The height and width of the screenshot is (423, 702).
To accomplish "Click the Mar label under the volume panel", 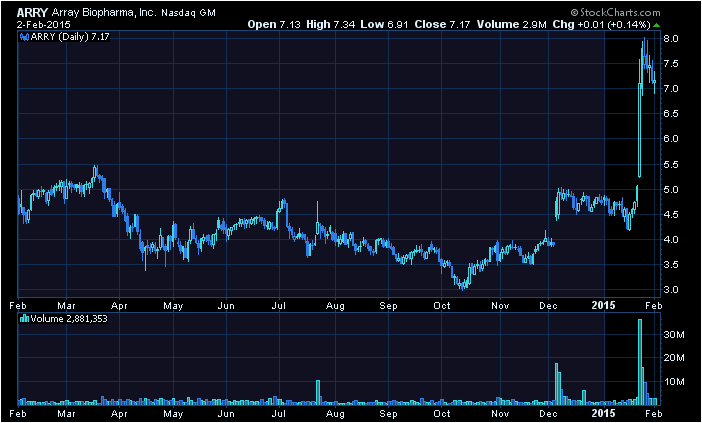I will pos(66,413).
